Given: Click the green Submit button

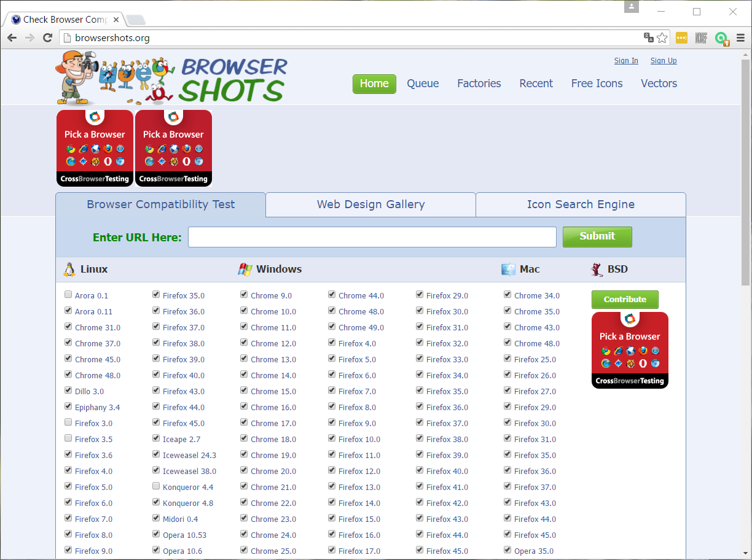Looking at the screenshot, I should coord(597,236).
